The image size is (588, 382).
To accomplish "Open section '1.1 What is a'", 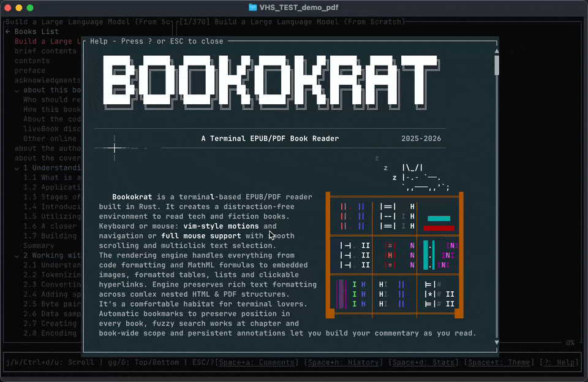I will coord(52,178).
